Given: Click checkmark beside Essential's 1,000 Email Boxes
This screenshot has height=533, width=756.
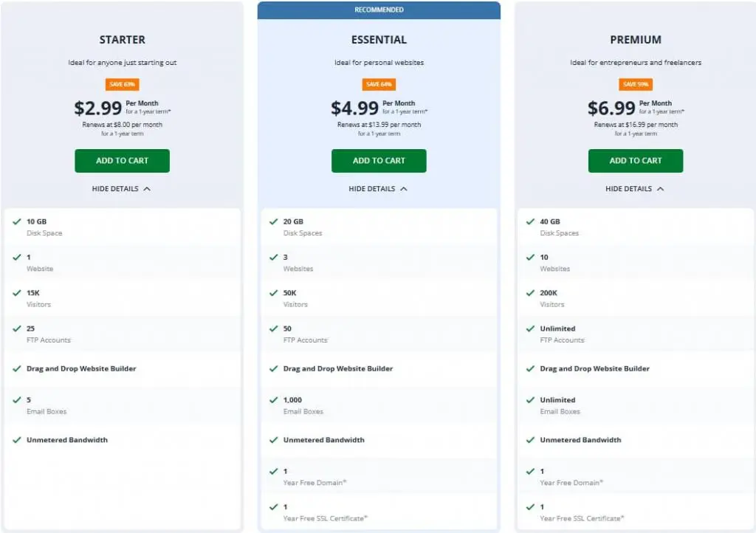Looking at the screenshot, I should click(x=273, y=399).
